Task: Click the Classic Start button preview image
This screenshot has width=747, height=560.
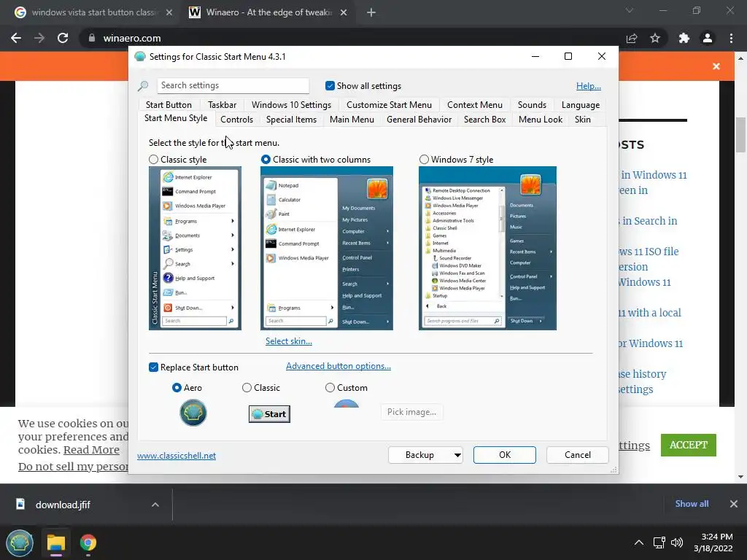Action: click(x=269, y=414)
